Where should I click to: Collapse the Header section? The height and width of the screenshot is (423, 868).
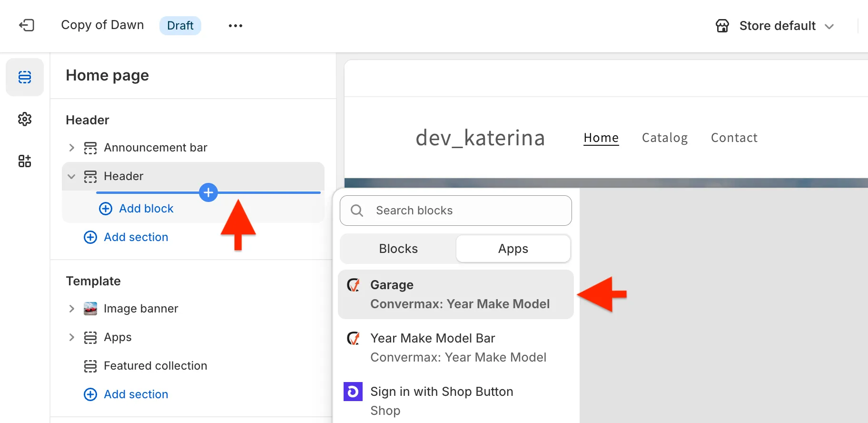(x=72, y=176)
